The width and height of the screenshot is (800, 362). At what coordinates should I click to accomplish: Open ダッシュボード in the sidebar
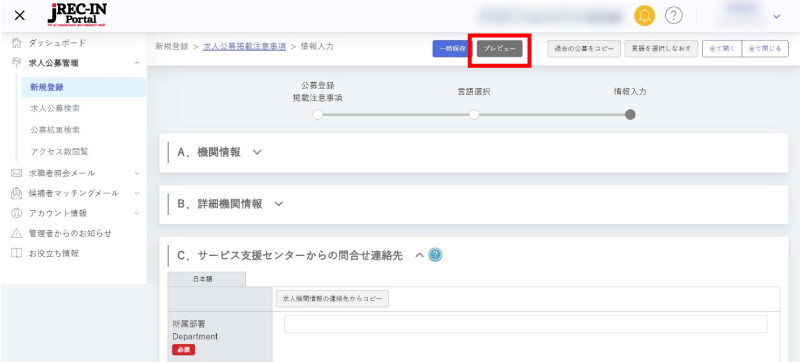57,43
